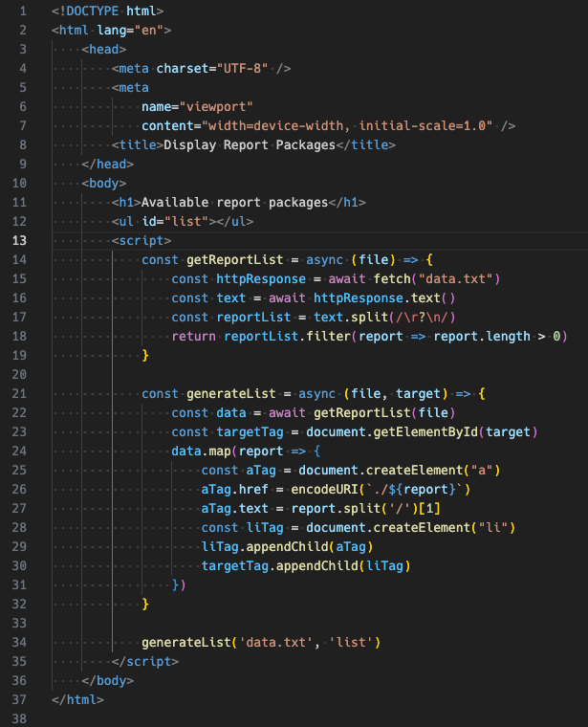Click the "UTF-8" charset value

coord(242,69)
